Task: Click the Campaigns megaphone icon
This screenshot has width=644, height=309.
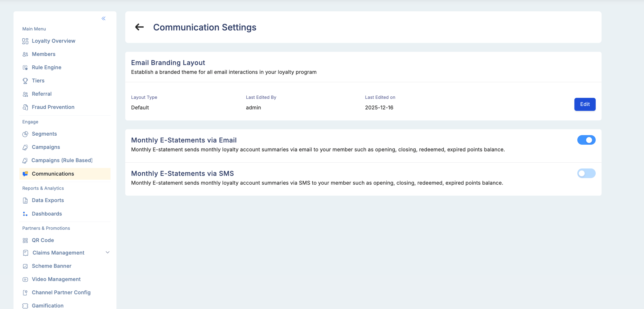Action: tap(25, 147)
